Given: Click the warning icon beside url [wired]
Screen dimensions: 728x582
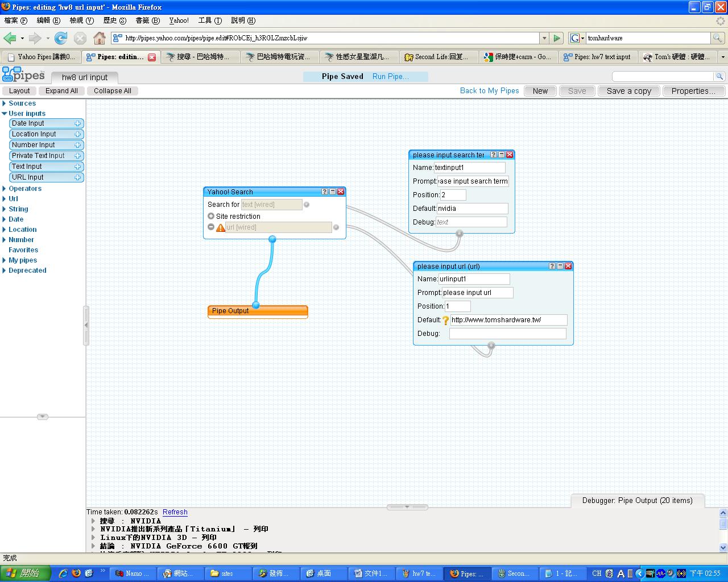Looking at the screenshot, I should click(x=221, y=227).
